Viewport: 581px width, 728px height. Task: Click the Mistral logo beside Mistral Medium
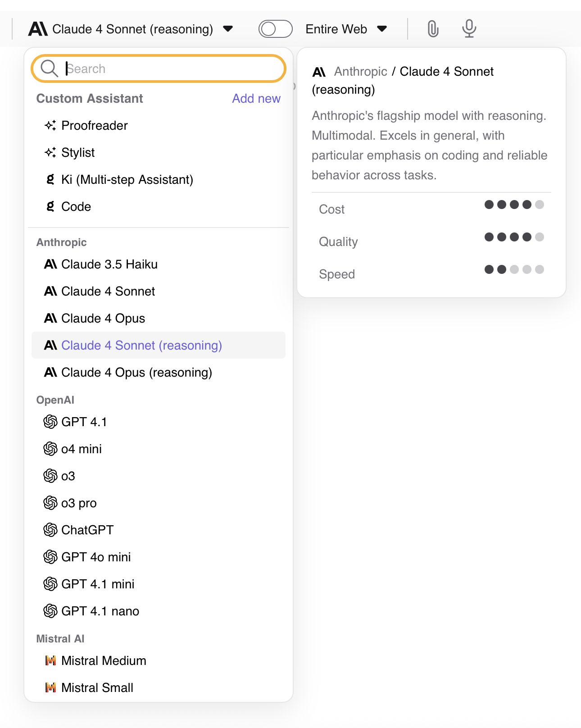pyautogui.click(x=50, y=661)
